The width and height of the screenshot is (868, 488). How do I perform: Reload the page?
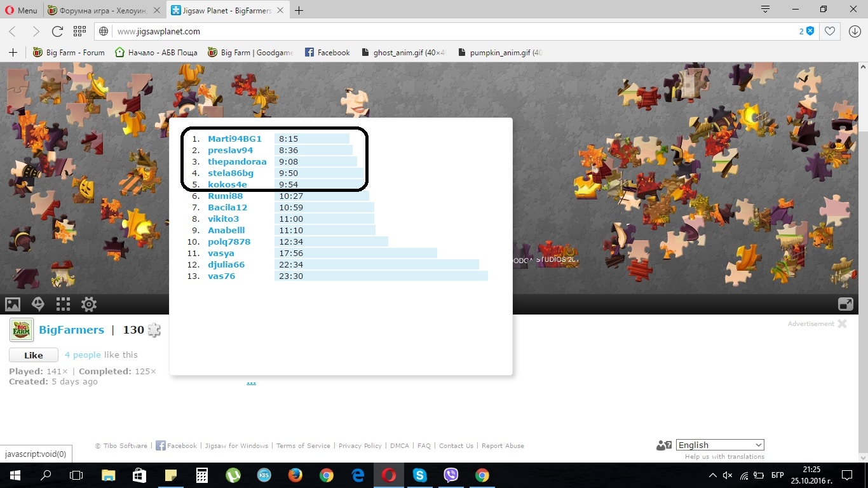coord(57,31)
